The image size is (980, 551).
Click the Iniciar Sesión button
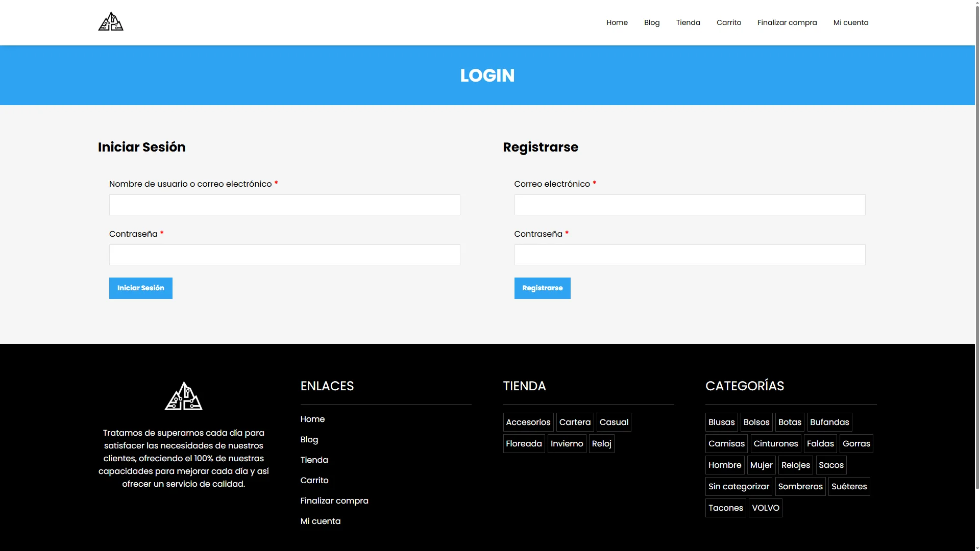click(x=141, y=288)
